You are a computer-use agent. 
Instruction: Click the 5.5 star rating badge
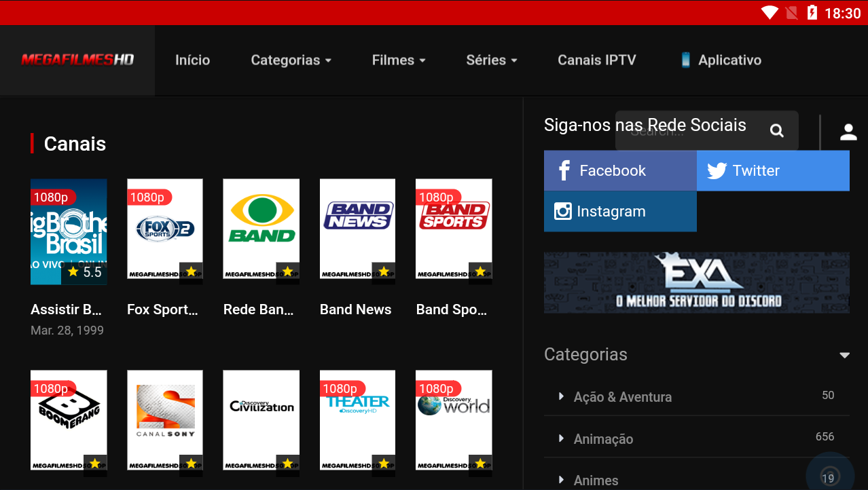[84, 272]
